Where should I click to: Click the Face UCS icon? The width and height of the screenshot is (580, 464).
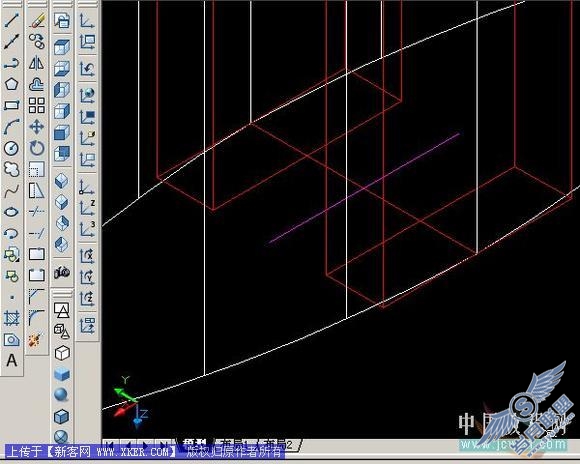[x=87, y=138]
